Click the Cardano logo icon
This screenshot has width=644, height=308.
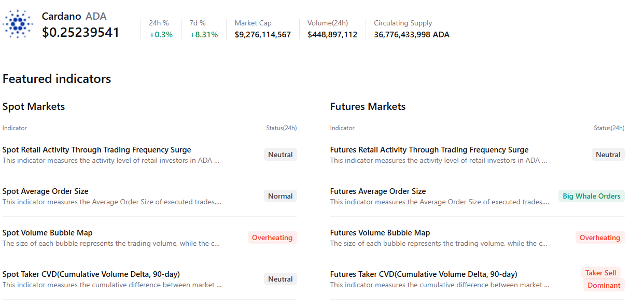pyautogui.click(x=17, y=24)
